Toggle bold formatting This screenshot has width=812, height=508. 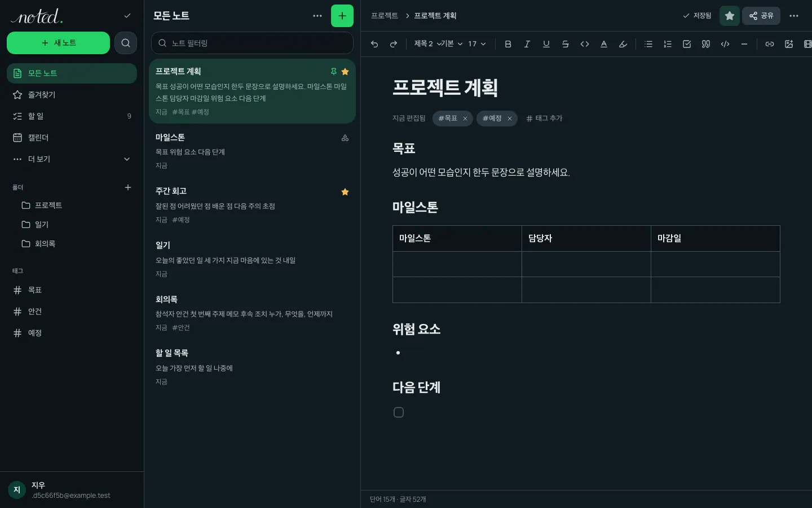pos(508,44)
